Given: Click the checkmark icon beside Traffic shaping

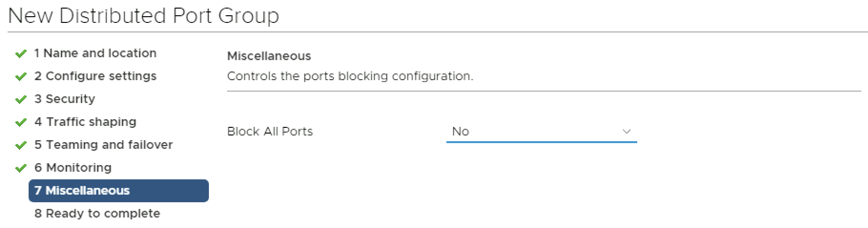Looking at the screenshot, I should point(21,123).
